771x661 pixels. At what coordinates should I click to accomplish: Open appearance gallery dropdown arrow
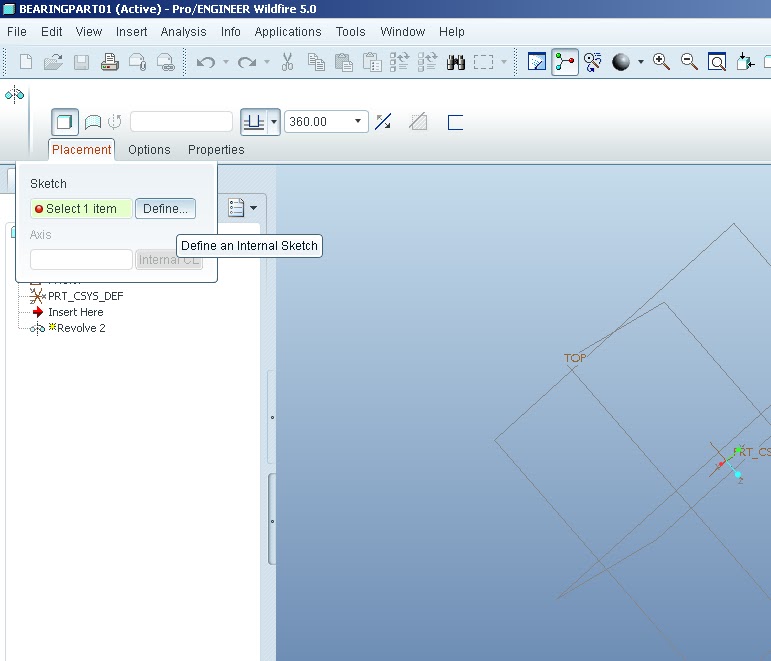(x=641, y=62)
